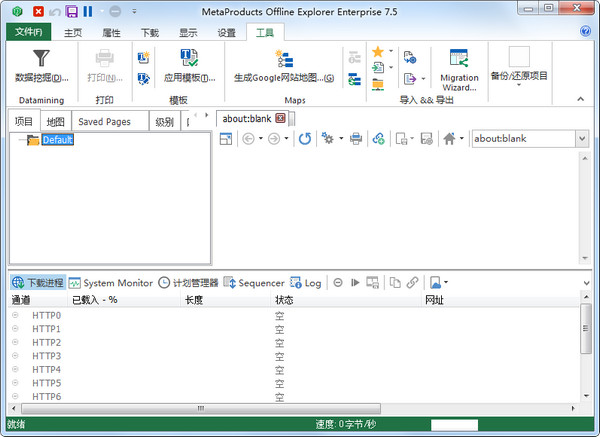
Task: Expand the favorites star dropdown arrow
Action: (x=391, y=51)
